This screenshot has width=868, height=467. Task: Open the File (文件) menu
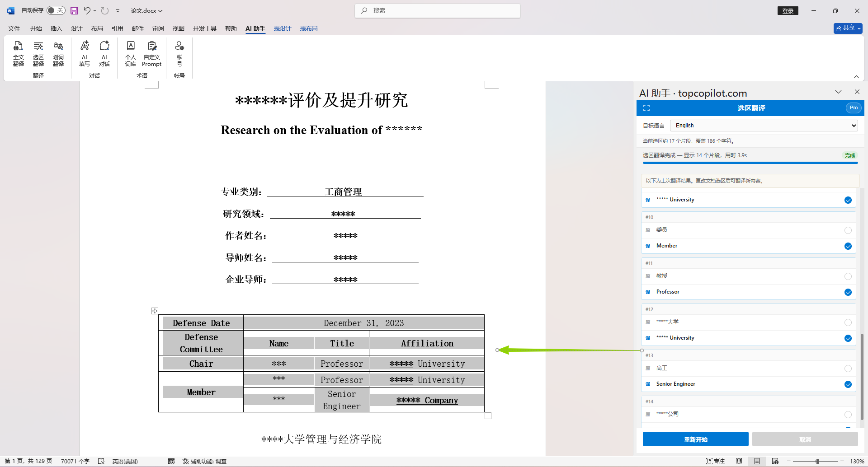point(14,28)
